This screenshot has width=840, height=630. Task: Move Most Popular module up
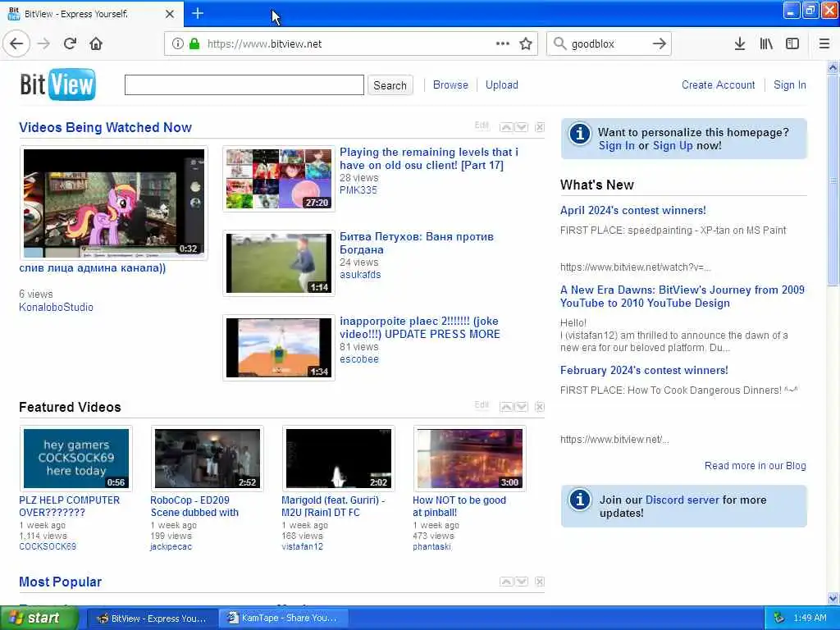[x=505, y=582]
